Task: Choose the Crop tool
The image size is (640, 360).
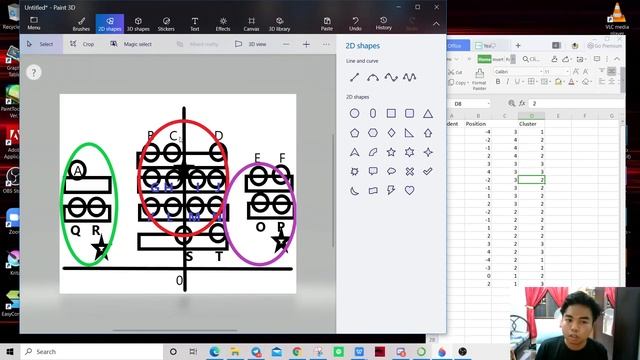Action: tap(82, 44)
